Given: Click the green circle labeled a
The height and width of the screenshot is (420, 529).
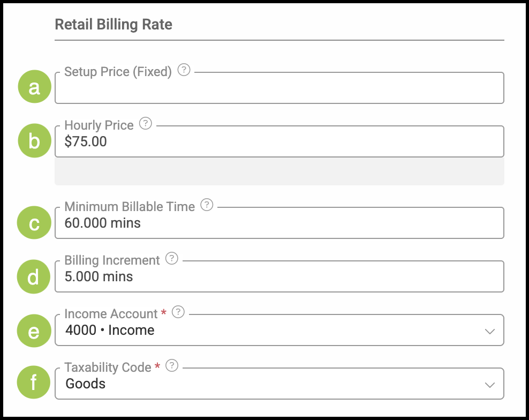Looking at the screenshot, I should (34, 87).
